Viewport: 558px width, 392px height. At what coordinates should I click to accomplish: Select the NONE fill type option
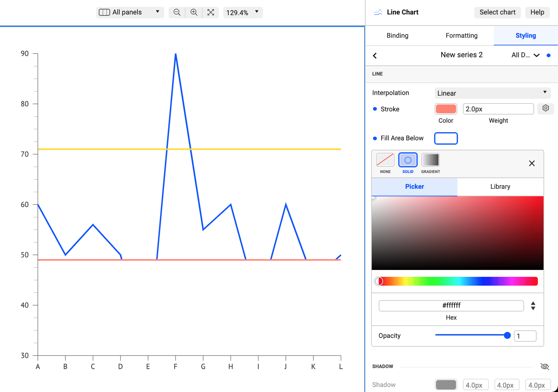click(385, 160)
